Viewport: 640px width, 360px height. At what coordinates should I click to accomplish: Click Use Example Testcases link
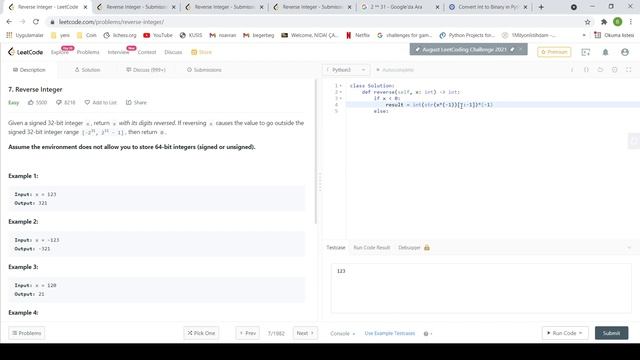point(389,333)
